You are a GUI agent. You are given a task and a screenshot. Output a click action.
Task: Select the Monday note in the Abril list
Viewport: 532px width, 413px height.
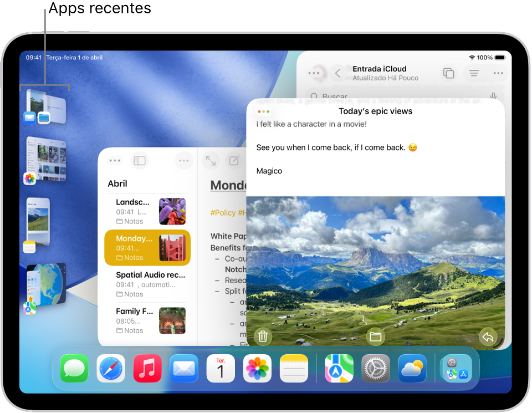coord(147,247)
